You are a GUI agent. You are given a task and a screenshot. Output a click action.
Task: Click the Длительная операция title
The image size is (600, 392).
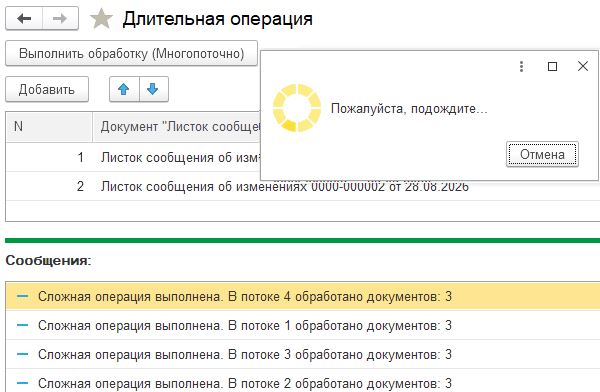coord(217,19)
